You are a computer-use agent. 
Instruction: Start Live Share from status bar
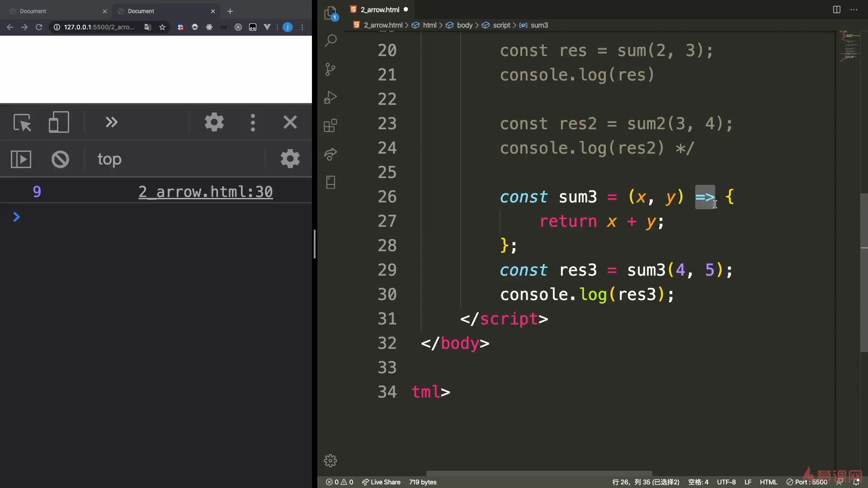381,482
